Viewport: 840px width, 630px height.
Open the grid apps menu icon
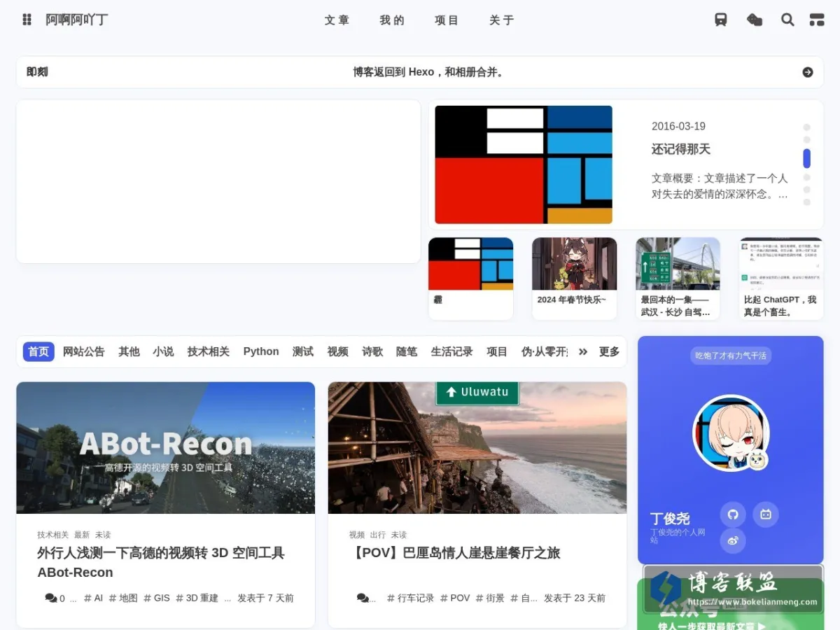pyautogui.click(x=27, y=20)
